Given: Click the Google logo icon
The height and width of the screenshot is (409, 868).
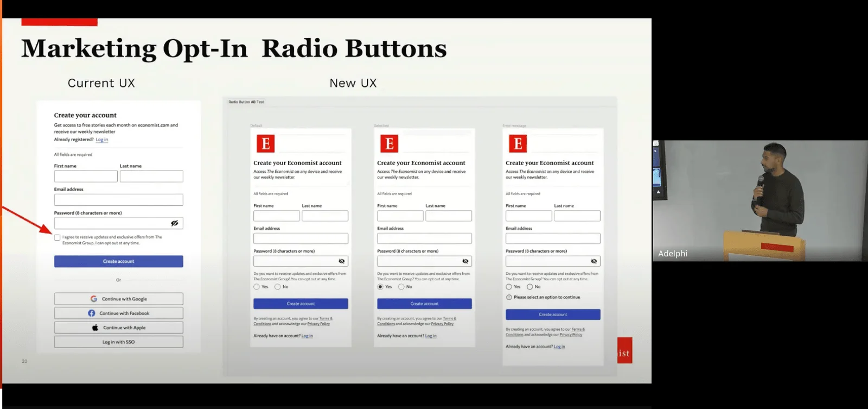Looking at the screenshot, I should [94, 299].
